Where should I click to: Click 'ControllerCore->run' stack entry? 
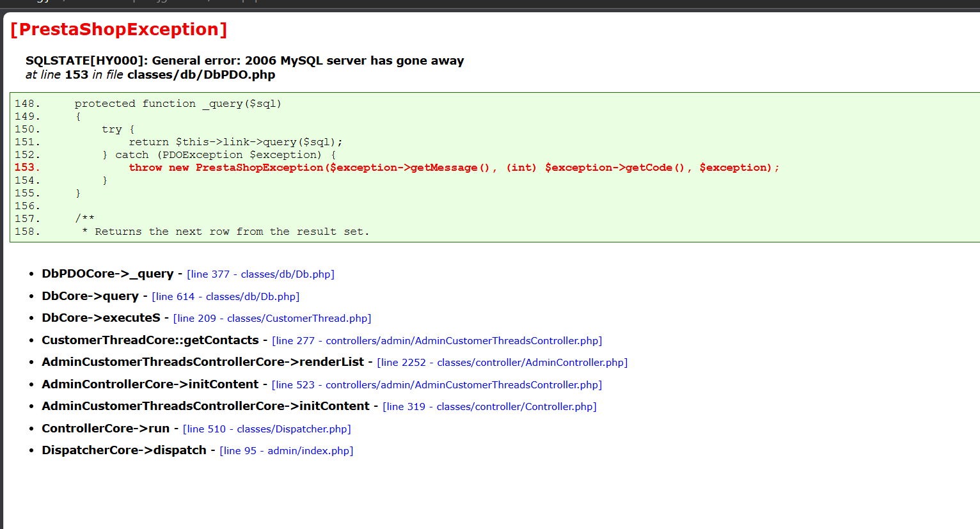(x=106, y=429)
